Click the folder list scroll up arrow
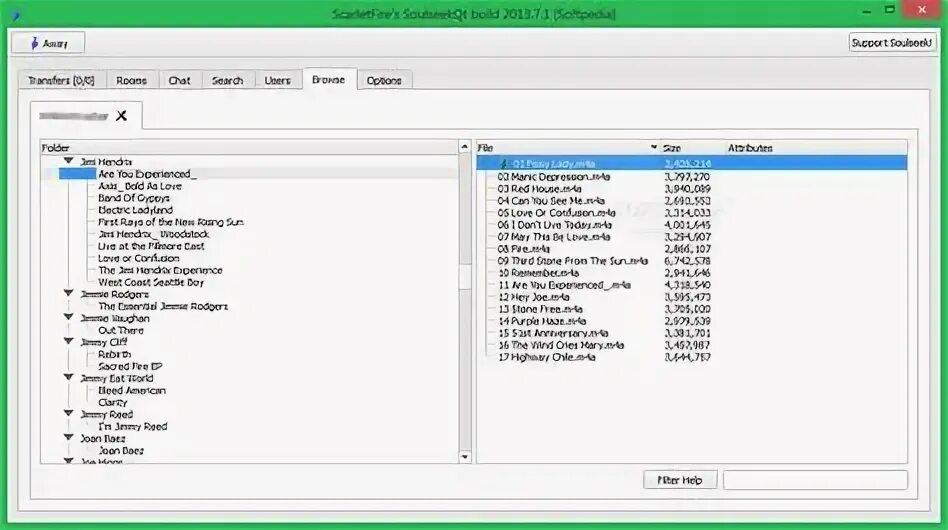The height and width of the screenshot is (530, 948). pyautogui.click(x=464, y=147)
